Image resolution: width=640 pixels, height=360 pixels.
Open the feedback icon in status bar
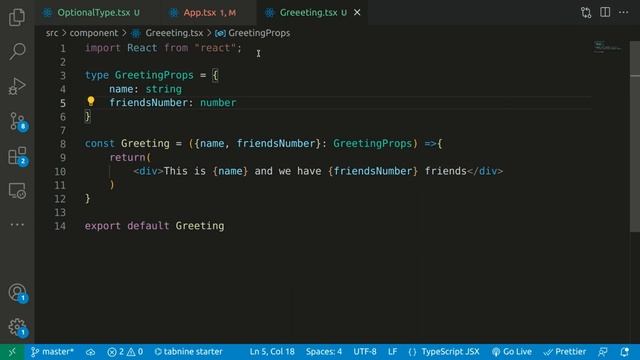point(602,351)
